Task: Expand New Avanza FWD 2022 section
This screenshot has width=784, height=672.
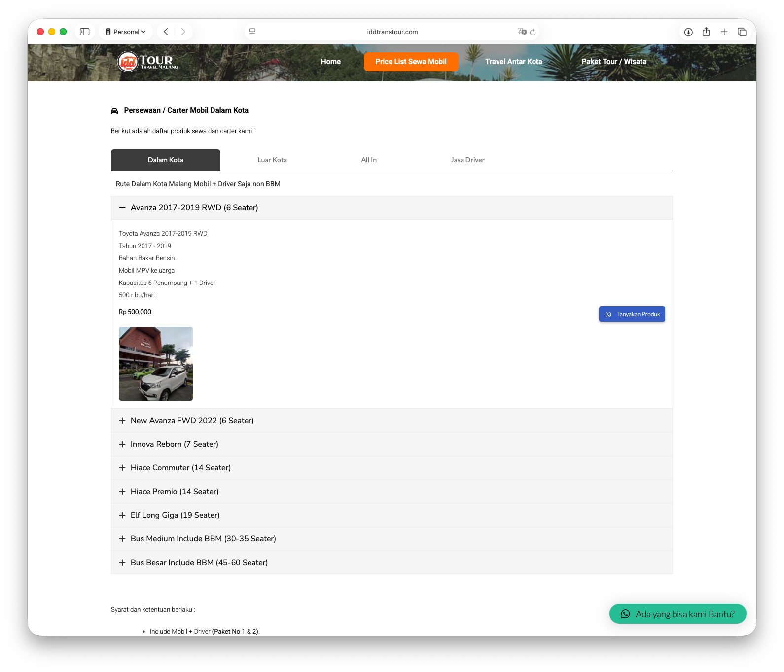Action: pyautogui.click(x=392, y=421)
